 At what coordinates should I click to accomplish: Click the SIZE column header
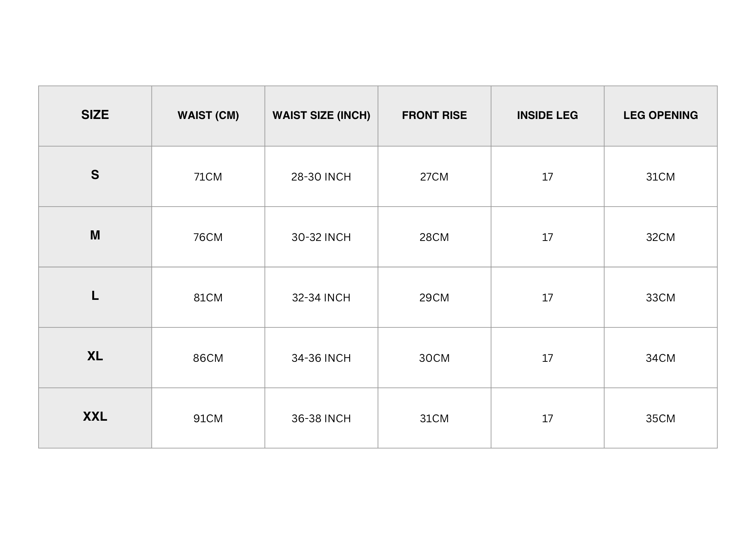click(x=95, y=115)
